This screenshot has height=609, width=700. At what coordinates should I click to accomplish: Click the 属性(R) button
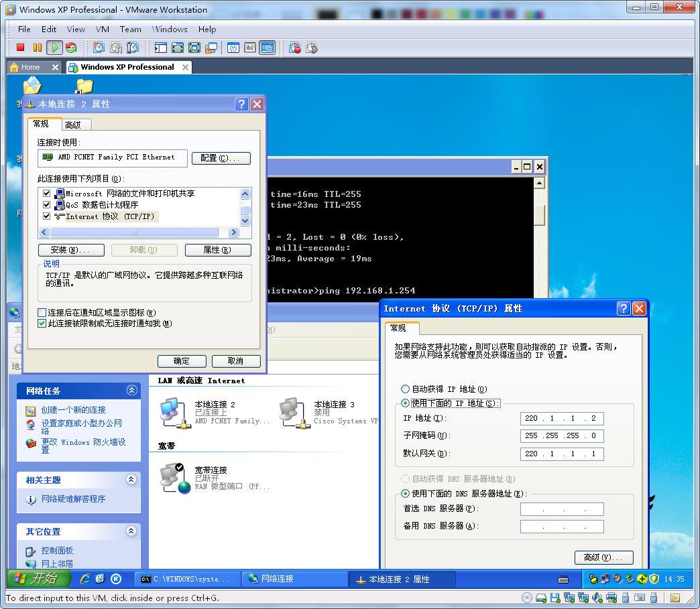(x=218, y=250)
